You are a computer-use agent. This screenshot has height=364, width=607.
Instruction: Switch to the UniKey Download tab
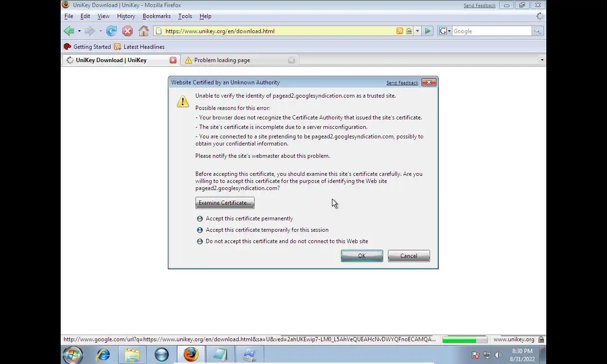120,60
